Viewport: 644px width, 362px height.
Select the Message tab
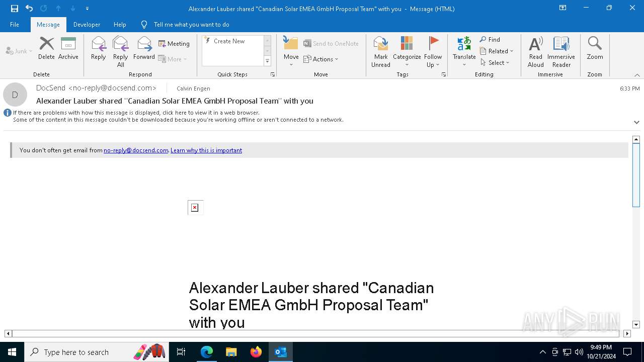(x=48, y=25)
